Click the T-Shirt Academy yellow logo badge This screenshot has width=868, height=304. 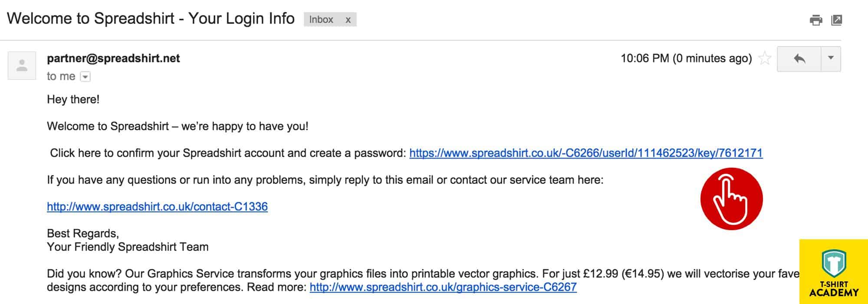click(x=833, y=271)
